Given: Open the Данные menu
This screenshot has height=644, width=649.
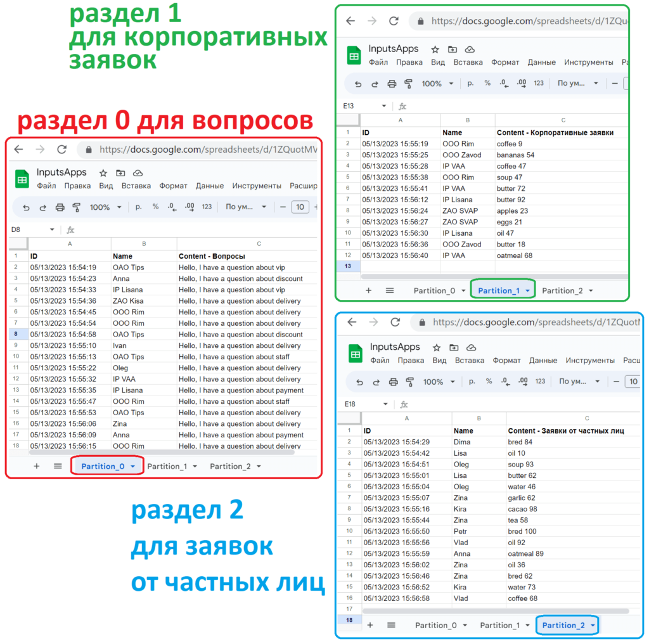Looking at the screenshot, I should click(209, 185).
